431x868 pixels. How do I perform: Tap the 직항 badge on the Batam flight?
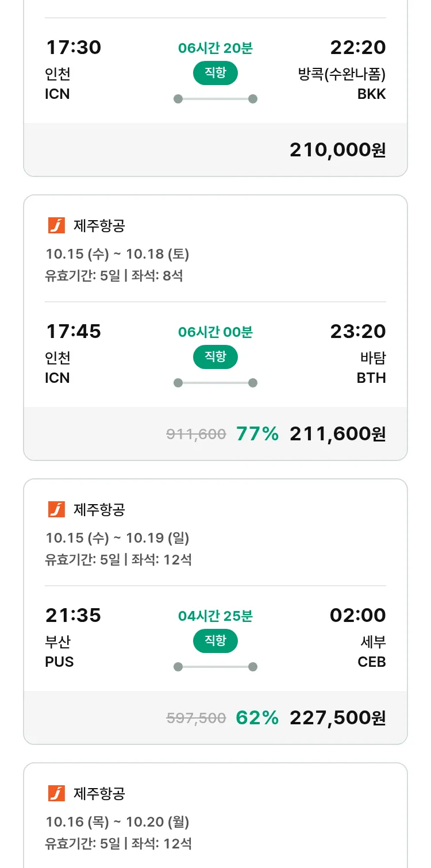coord(215,358)
